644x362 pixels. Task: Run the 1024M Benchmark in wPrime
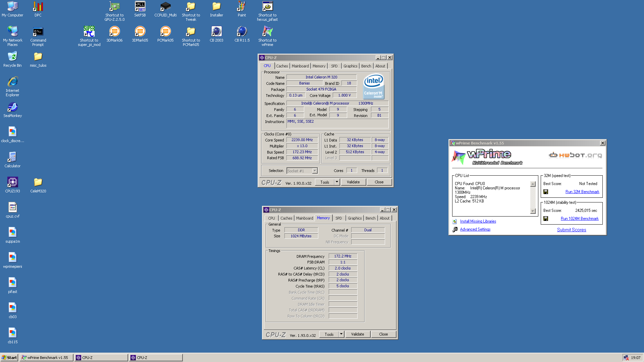(580, 219)
